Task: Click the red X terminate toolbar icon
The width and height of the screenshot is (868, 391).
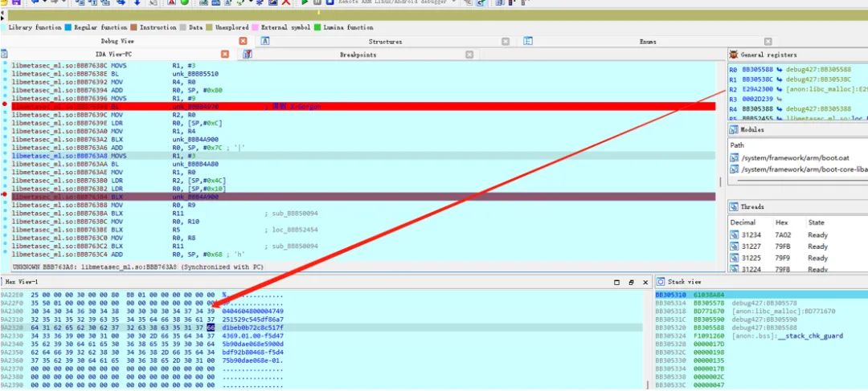Action: pos(285,2)
